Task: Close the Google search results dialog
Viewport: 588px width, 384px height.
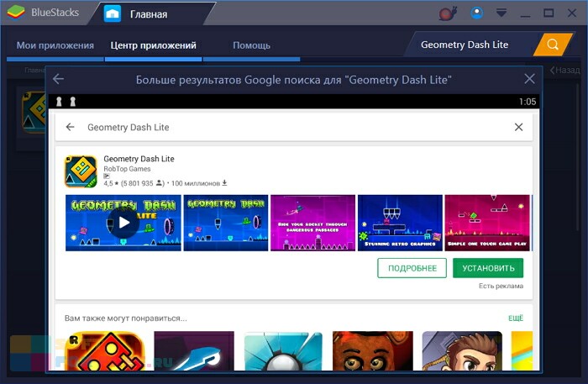Action: (x=529, y=79)
